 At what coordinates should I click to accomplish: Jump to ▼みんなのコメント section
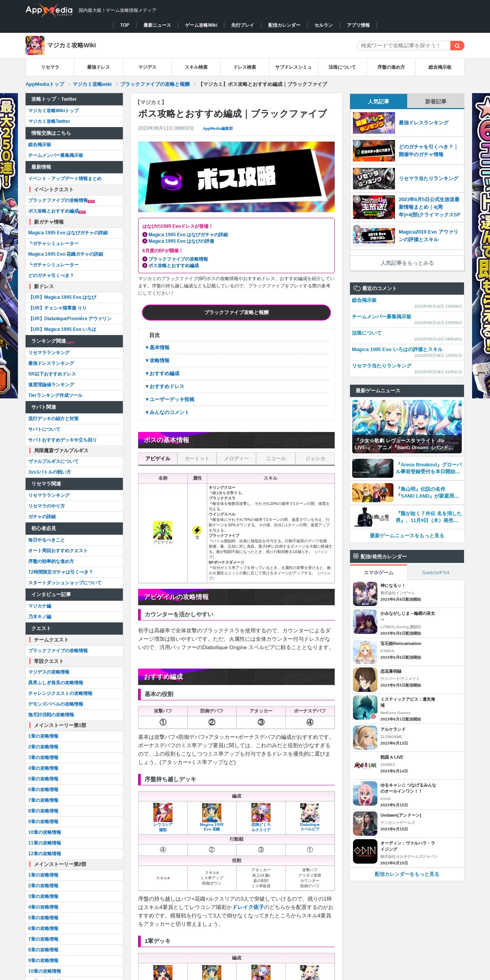tap(167, 413)
